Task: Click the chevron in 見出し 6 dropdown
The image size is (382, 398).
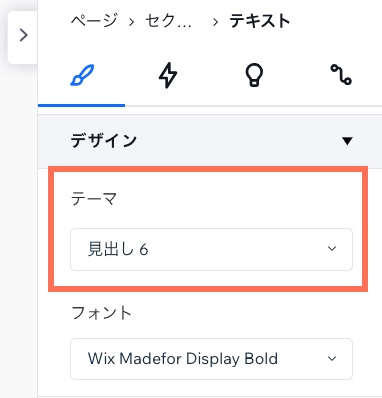Action: click(332, 249)
